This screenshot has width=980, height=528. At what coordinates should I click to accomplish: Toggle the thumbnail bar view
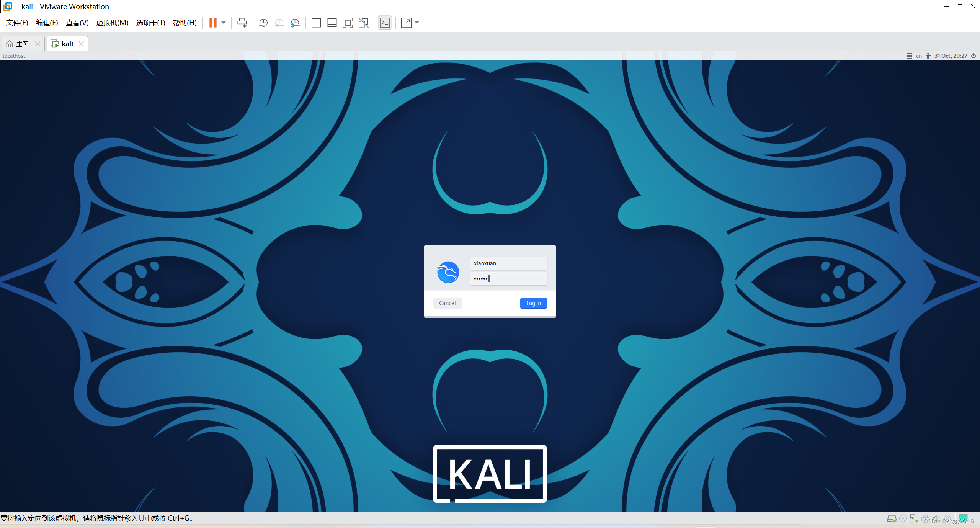332,23
